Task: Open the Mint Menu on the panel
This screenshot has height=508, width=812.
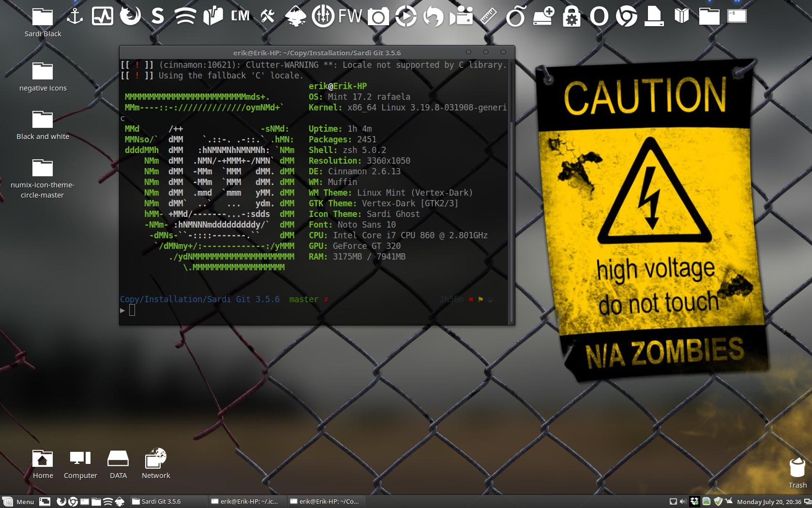Action: (x=19, y=502)
